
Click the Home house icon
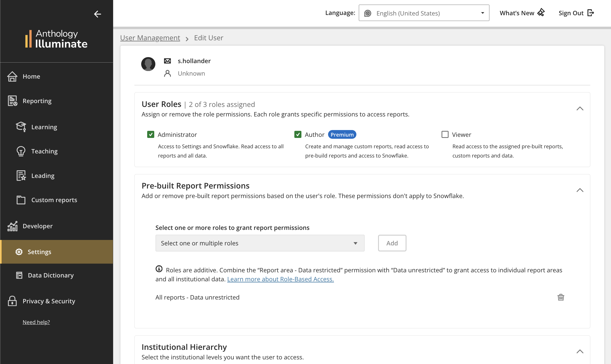(12, 76)
